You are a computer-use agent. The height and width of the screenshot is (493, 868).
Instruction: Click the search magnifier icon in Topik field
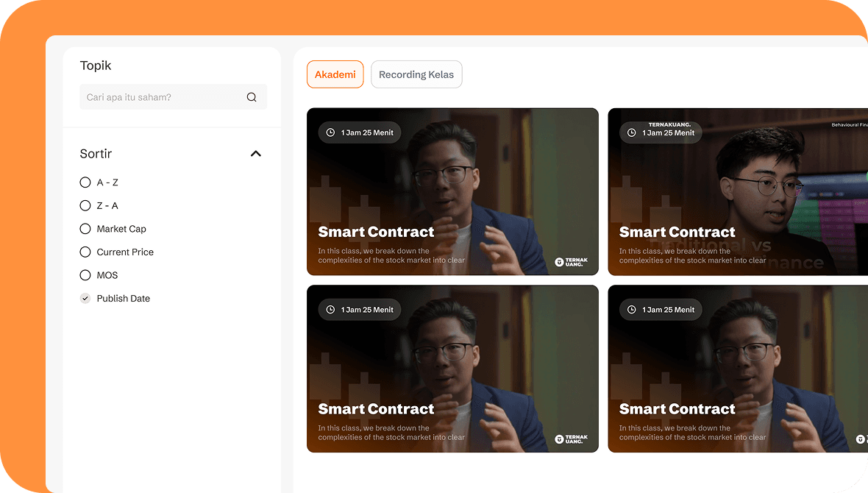point(252,97)
